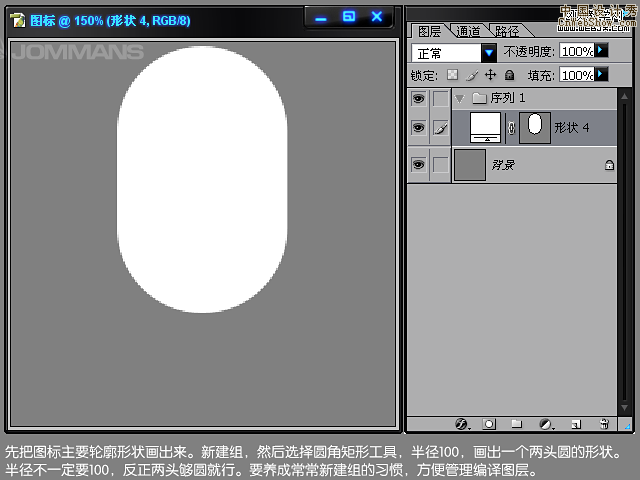Restore the 图标 document window
The image size is (640, 480).
coord(349,17)
